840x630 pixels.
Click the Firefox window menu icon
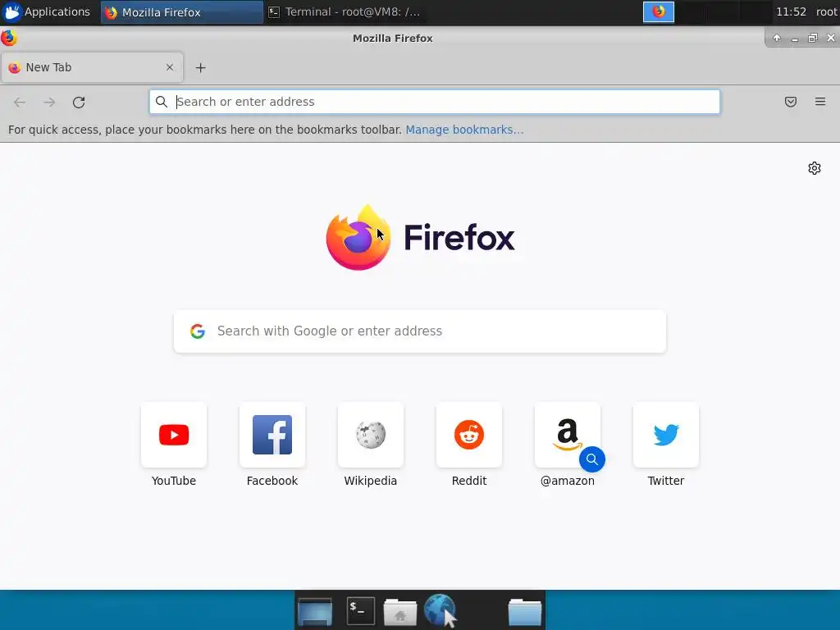pos(8,38)
